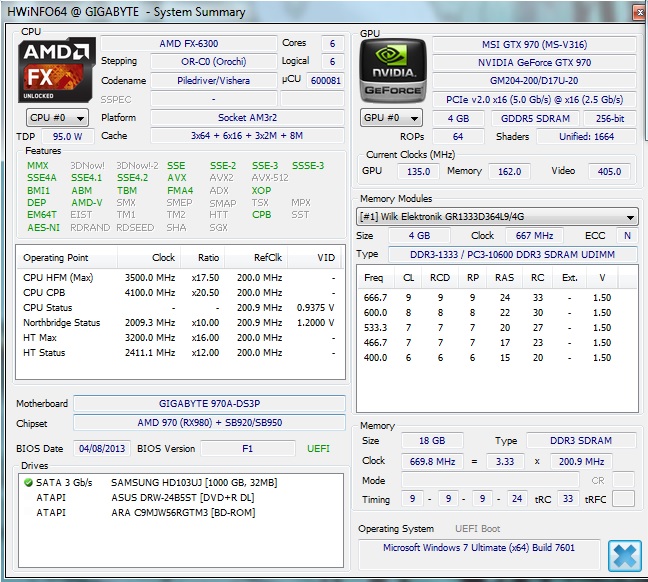The width and height of the screenshot is (648, 582).
Task: Select the 400.0 frequency timing row
Action: pos(498,358)
